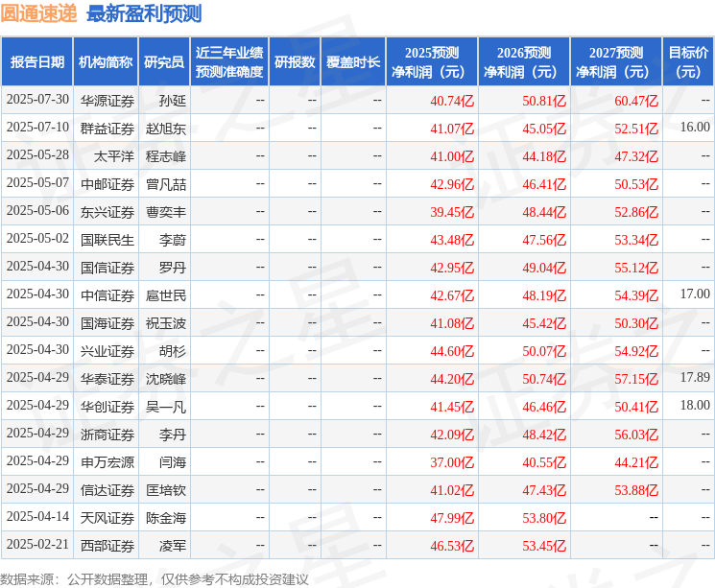Select the 中信证券 row institution name

pos(107,295)
